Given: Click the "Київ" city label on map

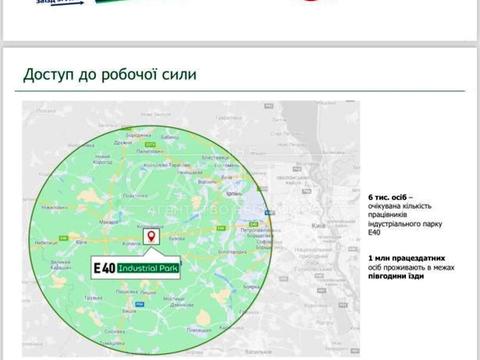Looking at the screenshot, I should point(318,226).
